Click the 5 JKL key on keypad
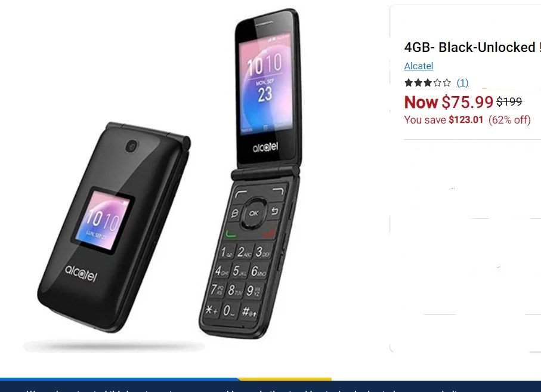The height and width of the screenshot is (392, 541). (239, 271)
